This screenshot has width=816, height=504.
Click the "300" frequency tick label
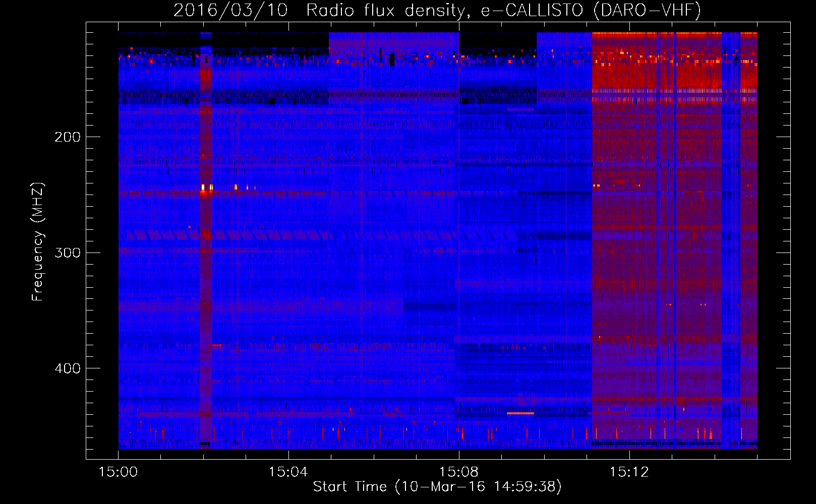click(x=68, y=253)
